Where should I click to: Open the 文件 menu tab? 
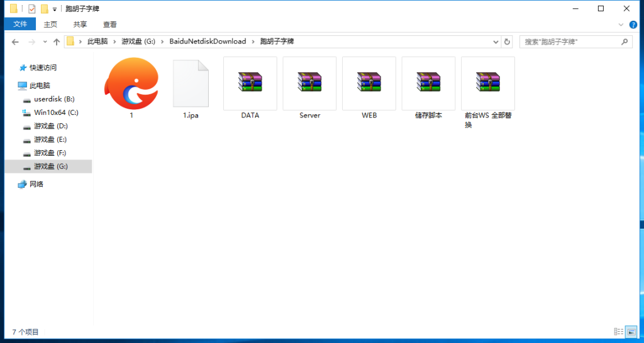coord(20,24)
